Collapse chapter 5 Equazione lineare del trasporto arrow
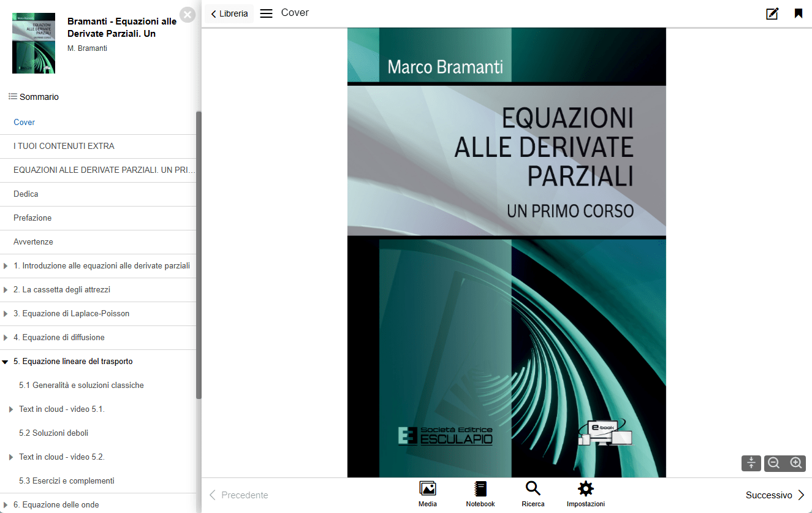Viewport: 812px width, 513px height. point(6,362)
